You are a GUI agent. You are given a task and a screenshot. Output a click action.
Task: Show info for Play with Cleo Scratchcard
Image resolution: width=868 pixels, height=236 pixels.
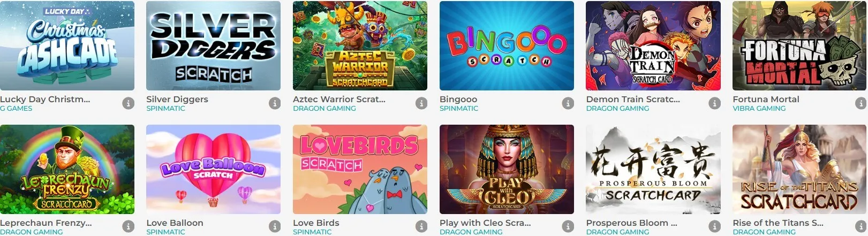[x=568, y=227]
